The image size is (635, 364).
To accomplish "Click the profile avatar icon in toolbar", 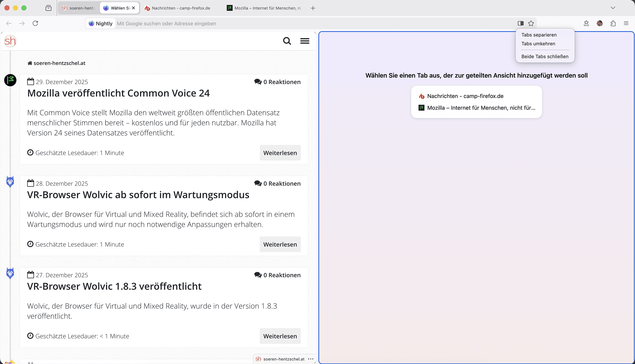I will pyautogui.click(x=600, y=23).
